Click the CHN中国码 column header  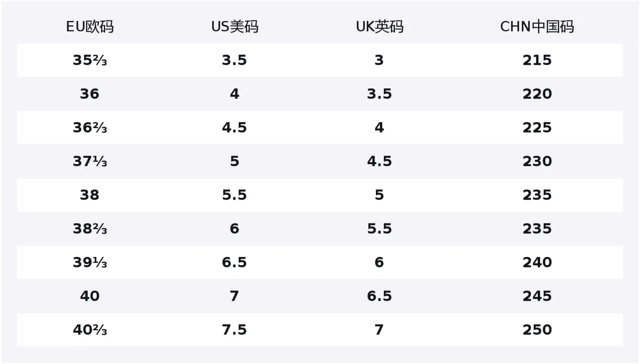[537, 26]
